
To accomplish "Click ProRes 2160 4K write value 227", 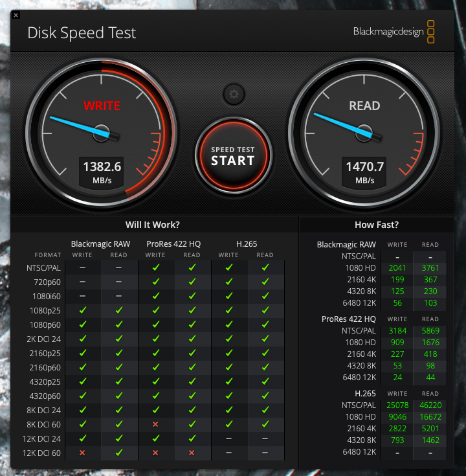I will point(397,354).
